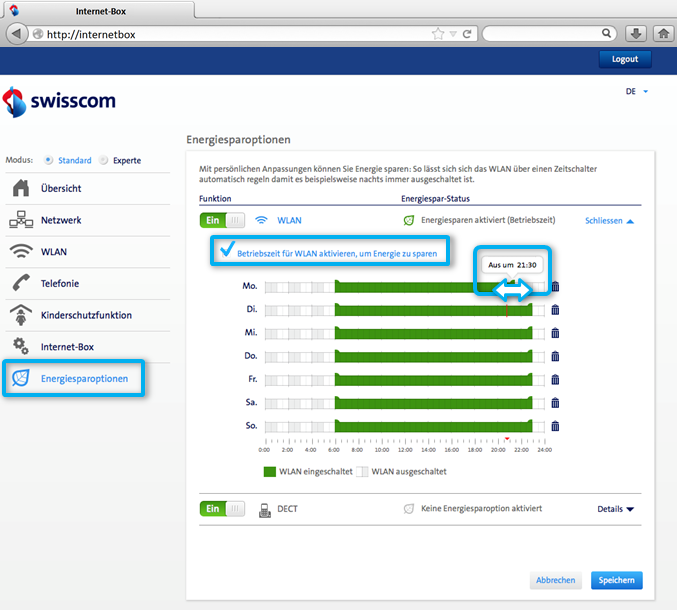The height and width of the screenshot is (610, 677).
Task: Click the Sa. green schedule bar
Action: click(433, 403)
